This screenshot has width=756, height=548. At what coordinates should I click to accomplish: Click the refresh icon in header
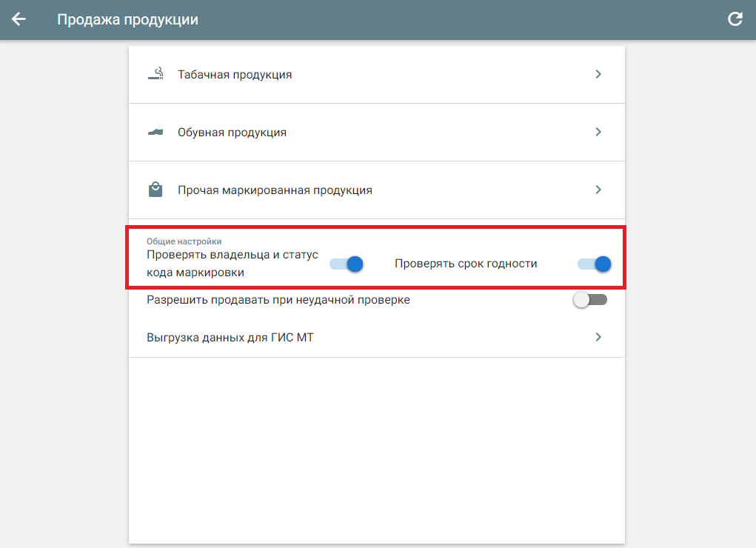click(x=735, y=19)
